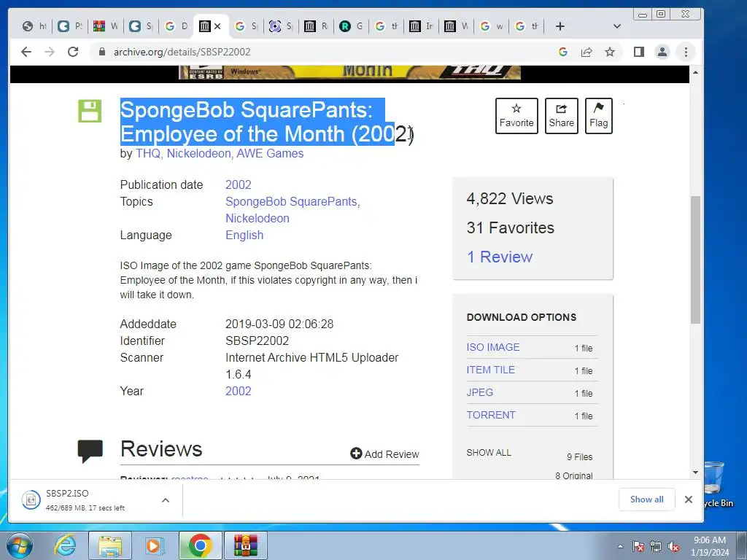
Task: Click the network tray icon
Action: point(656,547)
